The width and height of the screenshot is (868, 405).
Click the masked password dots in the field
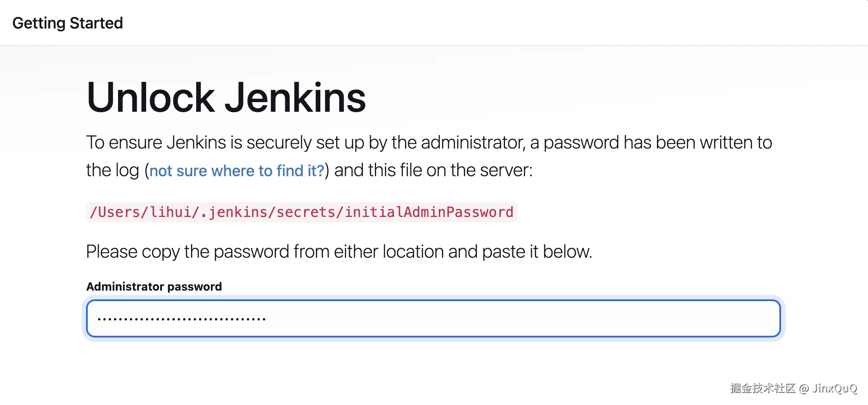[x=181, y=319]
